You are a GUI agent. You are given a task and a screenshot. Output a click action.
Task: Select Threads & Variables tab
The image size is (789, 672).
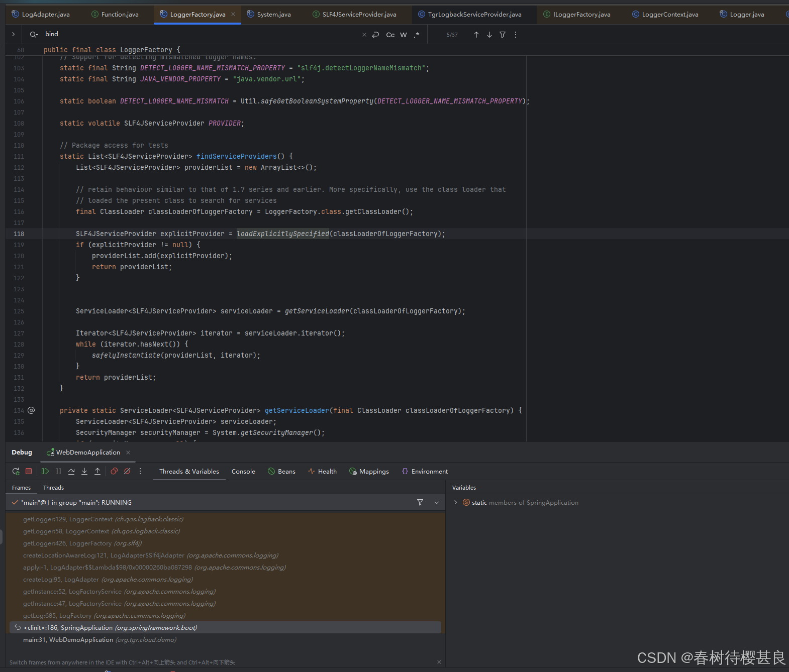189,472
